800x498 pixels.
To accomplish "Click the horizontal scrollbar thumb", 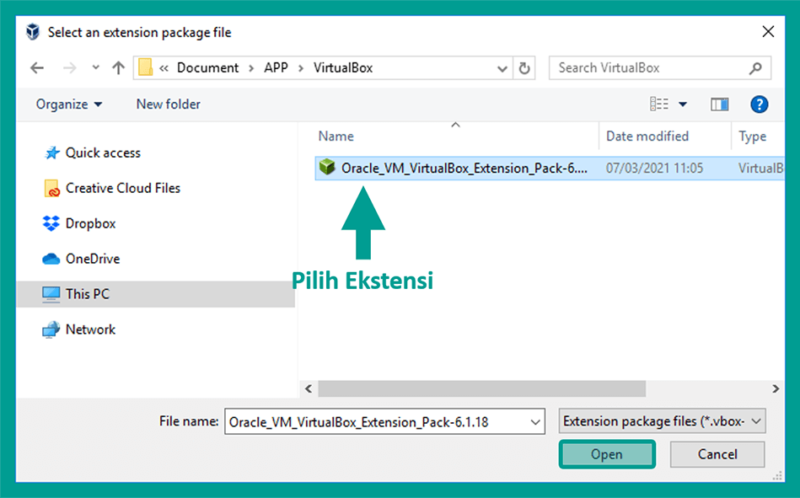I will pos(482,389).
